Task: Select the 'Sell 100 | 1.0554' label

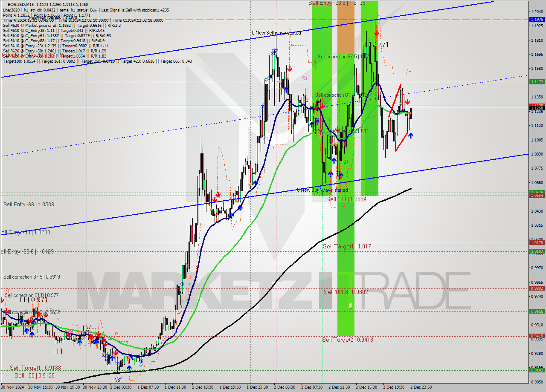Action: pyautogui.click(x=346, y=199)
